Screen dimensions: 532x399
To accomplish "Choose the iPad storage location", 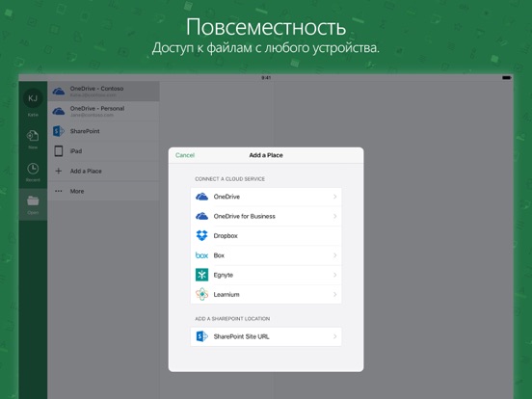I will click(103, 151).
